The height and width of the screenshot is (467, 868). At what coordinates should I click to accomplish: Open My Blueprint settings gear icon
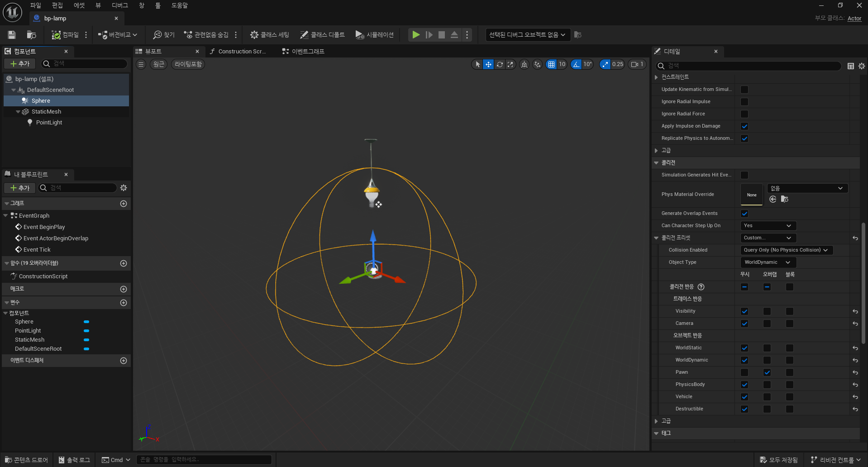point(124,188)
